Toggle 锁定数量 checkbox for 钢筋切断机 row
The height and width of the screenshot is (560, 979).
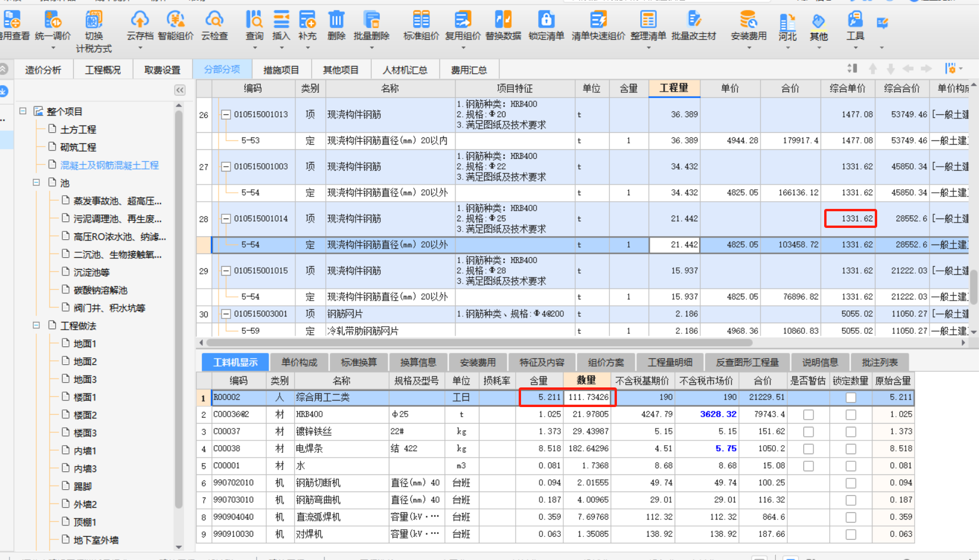(851, 483)
